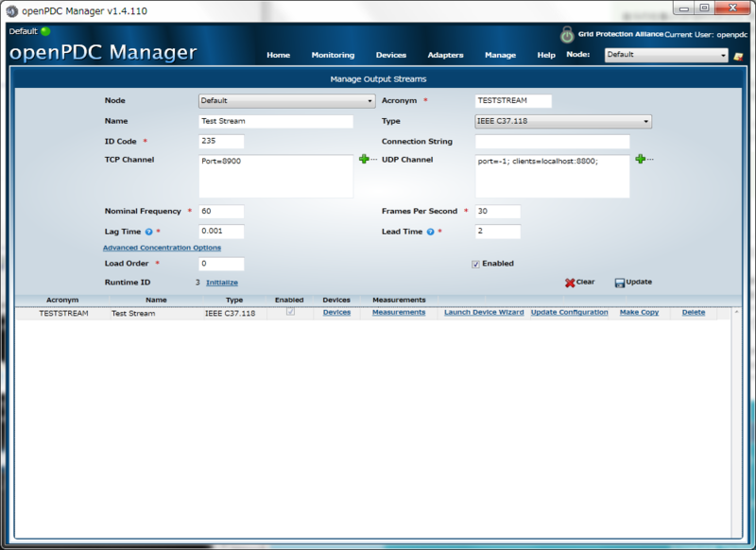The width and height of the screenshot is (756, 550).
Task: Open the Node dropdown in the form
Action: point(287,101)
